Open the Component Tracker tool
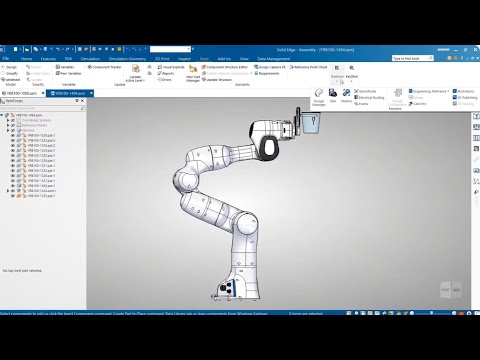The image size is (480, 360). (x=105, y=67)
